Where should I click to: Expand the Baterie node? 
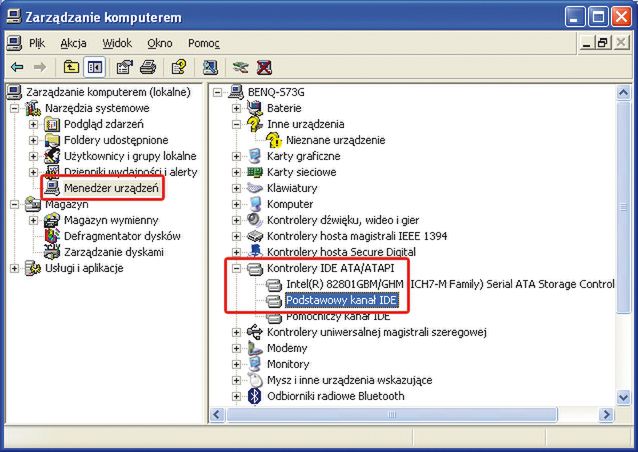(236, 108)
